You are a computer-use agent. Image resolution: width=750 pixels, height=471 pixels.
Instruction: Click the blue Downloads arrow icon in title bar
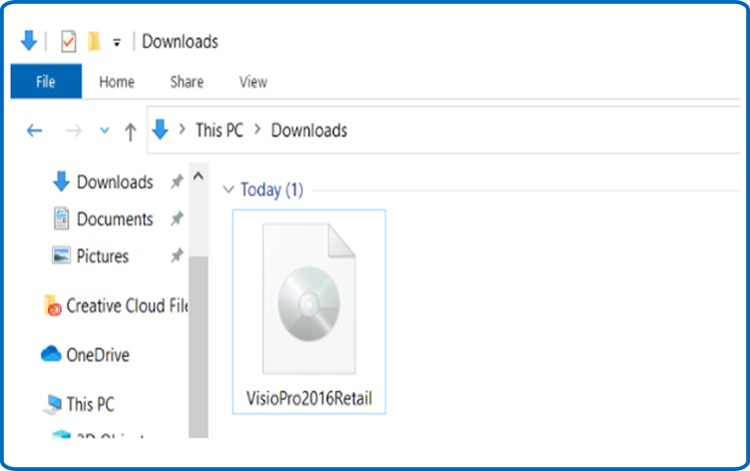tap(29, 41)
